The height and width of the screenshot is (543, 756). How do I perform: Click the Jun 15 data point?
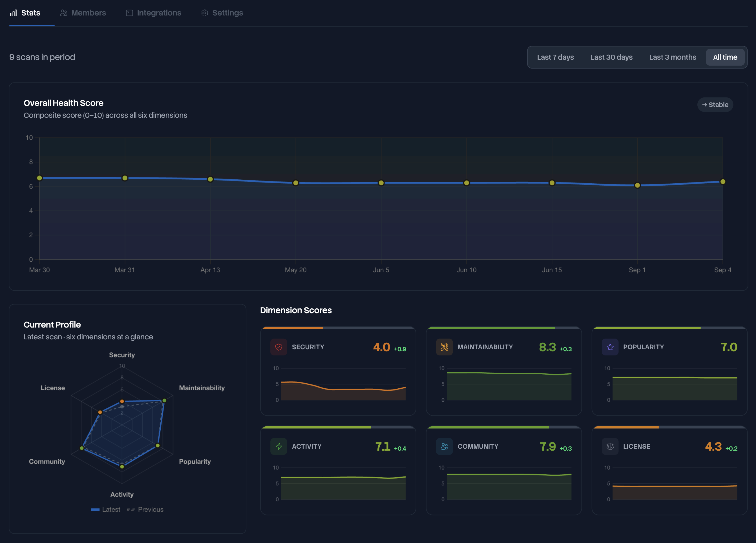[x=552, y=183]
